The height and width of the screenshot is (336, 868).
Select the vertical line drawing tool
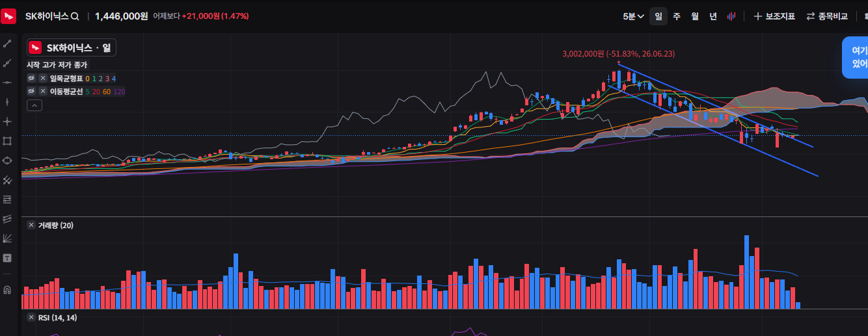point(8,102)
